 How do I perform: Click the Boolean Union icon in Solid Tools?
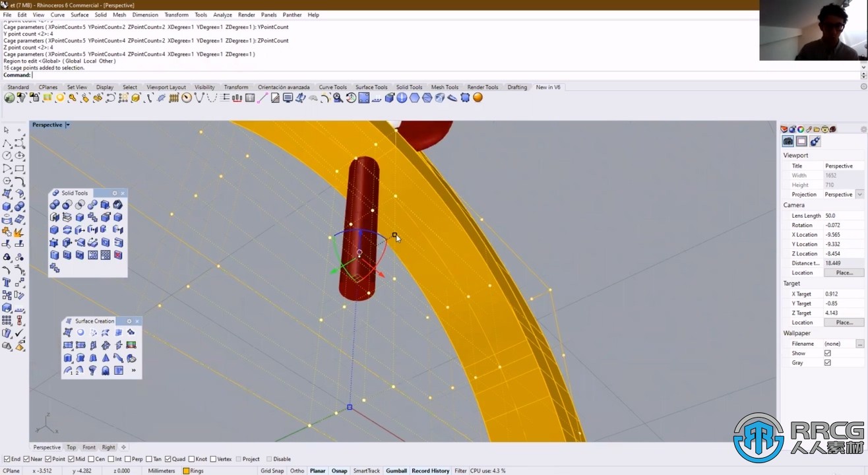[55, 205]
